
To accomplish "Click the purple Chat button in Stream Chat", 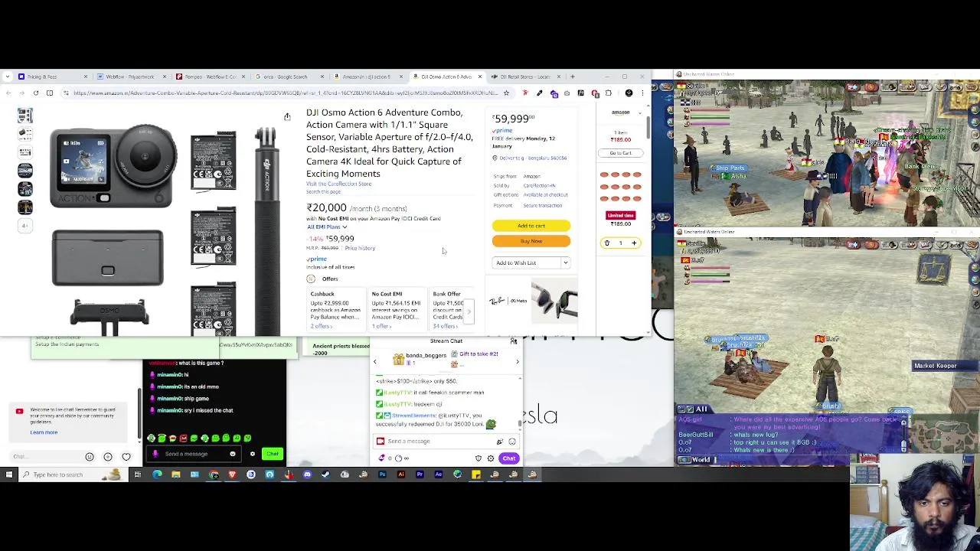I will pos(508,458).
